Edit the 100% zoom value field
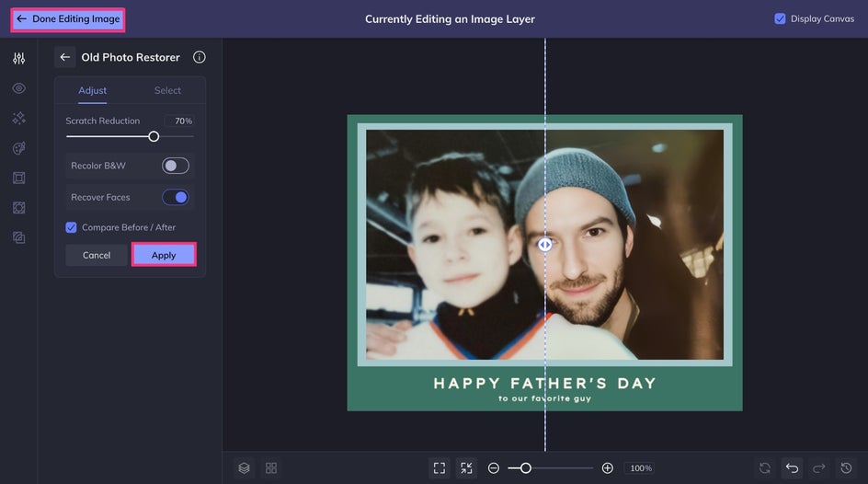868x484 pixels. click(641, 468)
